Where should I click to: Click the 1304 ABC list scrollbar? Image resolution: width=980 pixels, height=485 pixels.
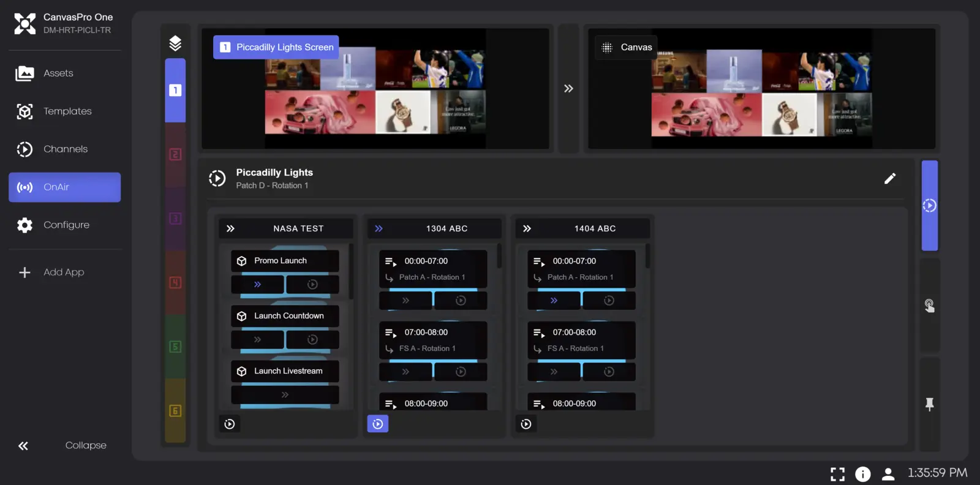(x=499, y=256)
